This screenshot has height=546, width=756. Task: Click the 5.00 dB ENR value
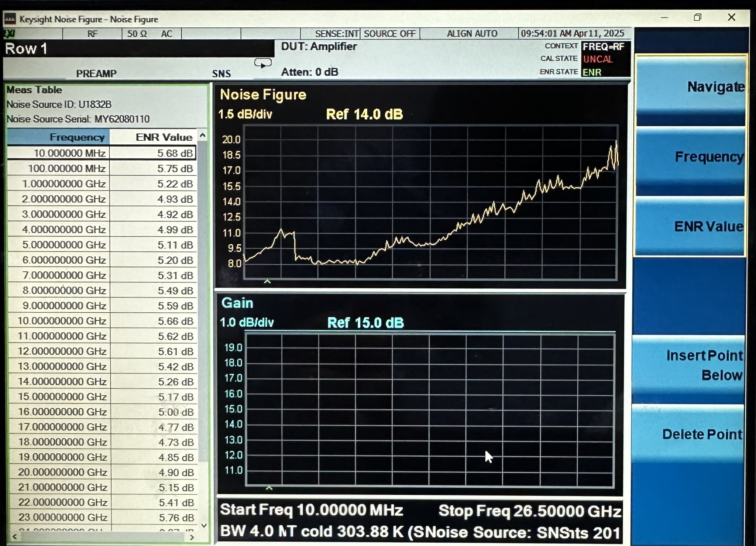176,412
